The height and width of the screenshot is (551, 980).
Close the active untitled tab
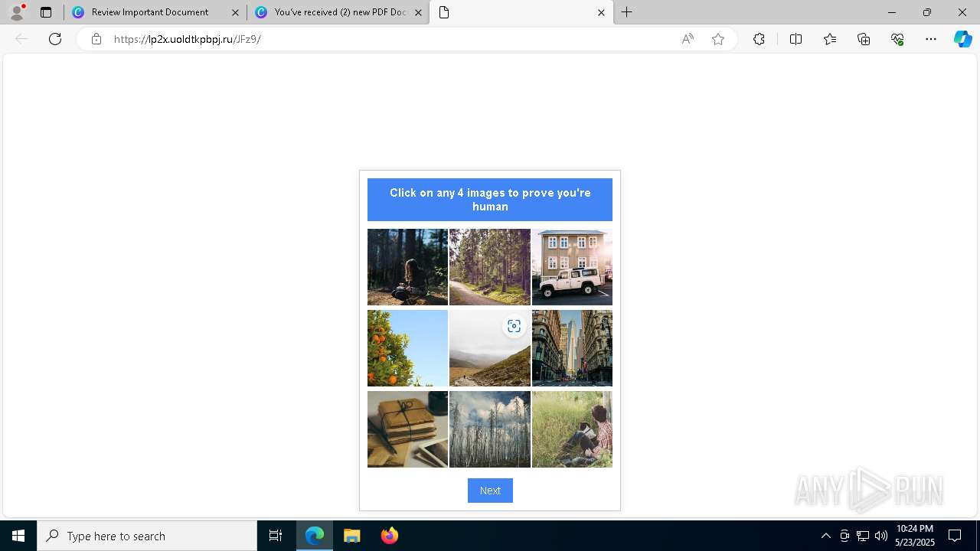click(601, 12)
